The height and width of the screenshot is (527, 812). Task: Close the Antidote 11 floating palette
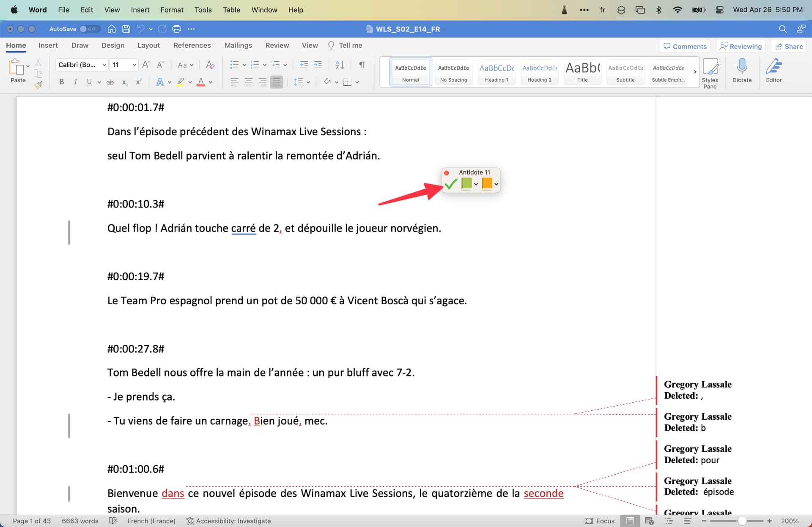coord(446,172)
